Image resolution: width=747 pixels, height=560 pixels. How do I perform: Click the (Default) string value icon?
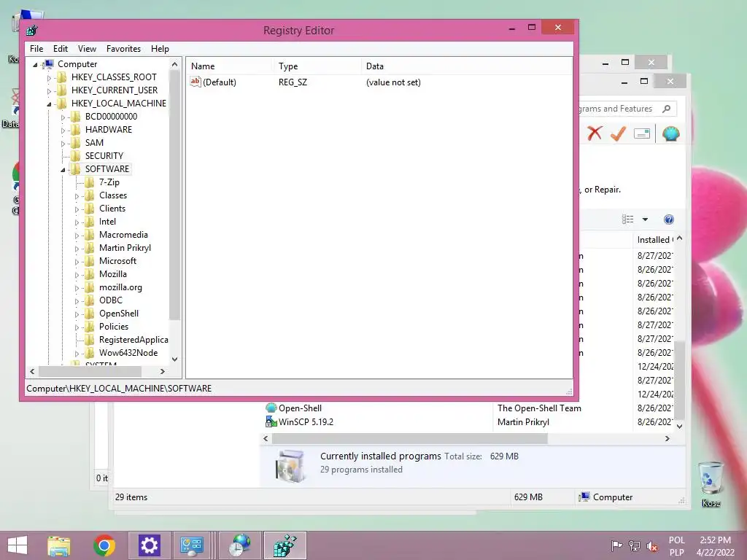[196, 82]
